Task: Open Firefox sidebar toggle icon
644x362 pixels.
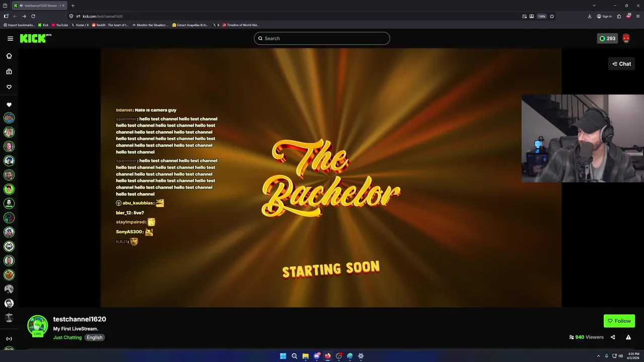Action: coord(6,16)
